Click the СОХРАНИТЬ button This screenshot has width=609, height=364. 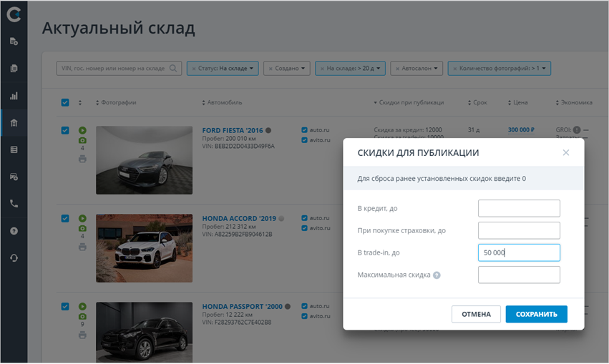tap(537, 315)
